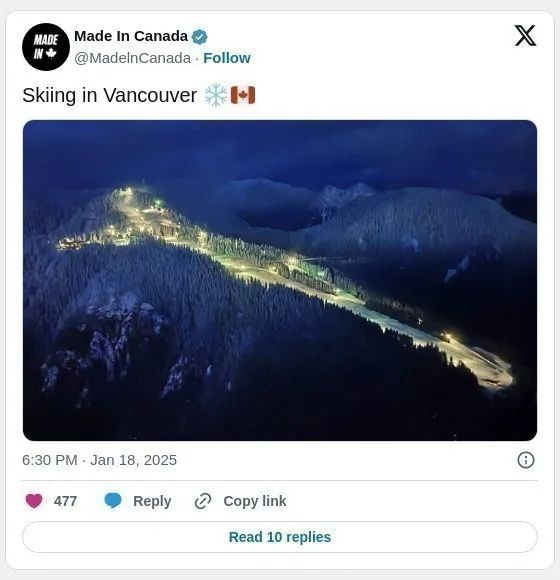560x580 pixels.
Task: Click the 477 likes count
Action: point(65,501)
